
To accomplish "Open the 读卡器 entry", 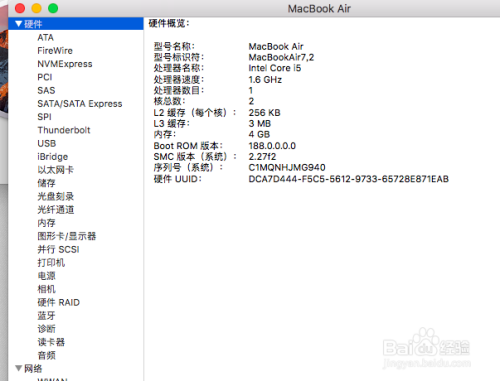I will (x=51, y=342).
